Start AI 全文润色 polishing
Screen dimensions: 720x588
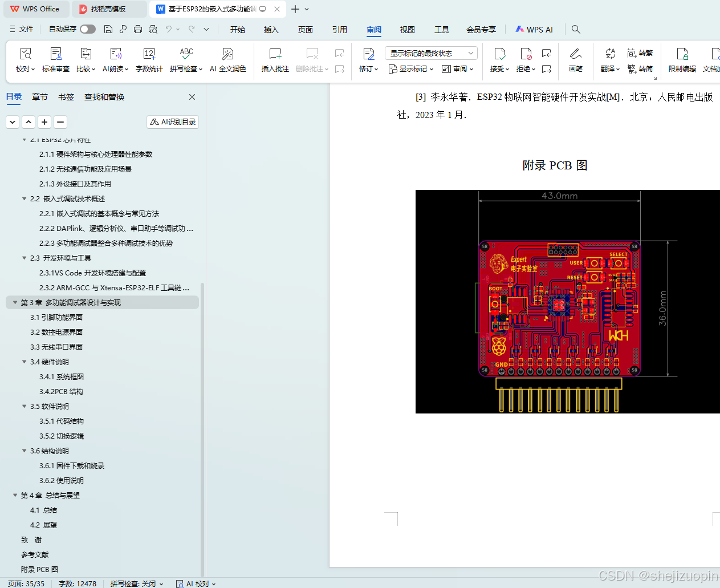(x=227, y=61)
